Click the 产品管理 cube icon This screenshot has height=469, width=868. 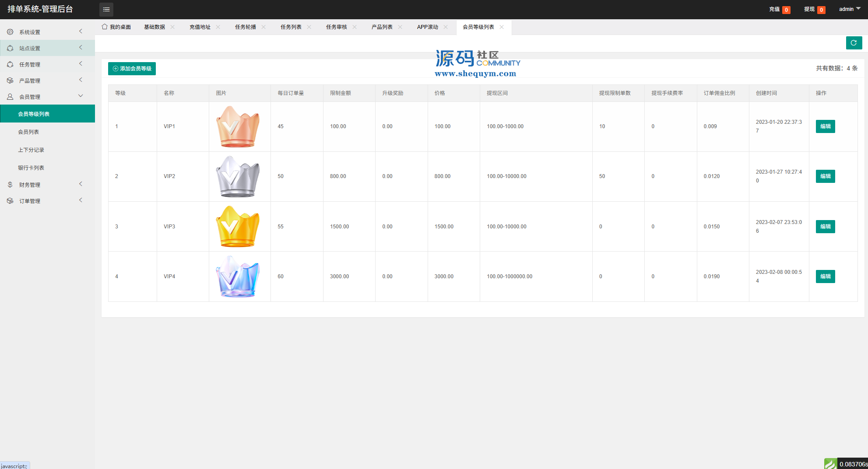click(x=10, y=80)
